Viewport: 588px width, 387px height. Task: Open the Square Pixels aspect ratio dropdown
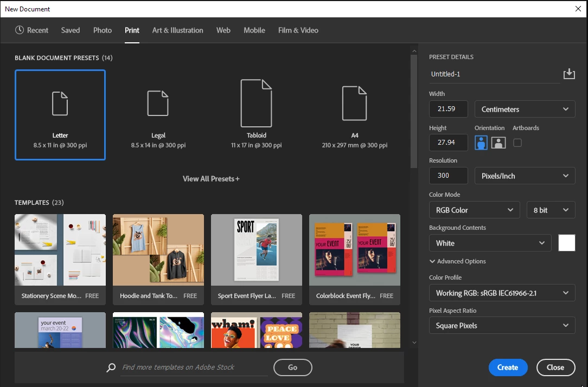click(502, 325)
